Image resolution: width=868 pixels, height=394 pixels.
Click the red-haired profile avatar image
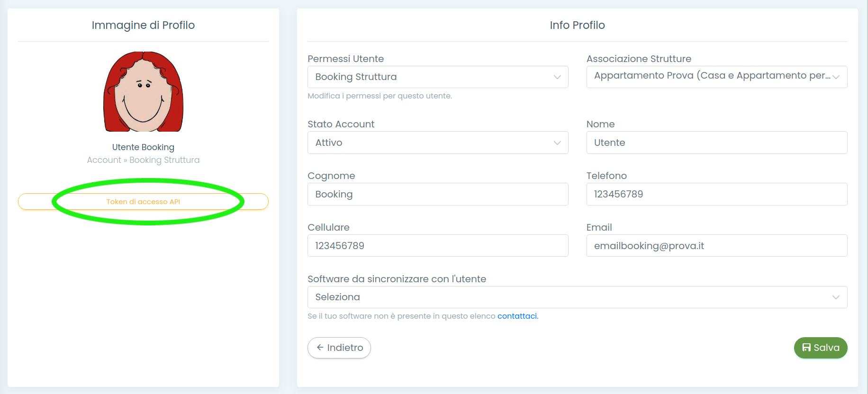click(143, 92)
